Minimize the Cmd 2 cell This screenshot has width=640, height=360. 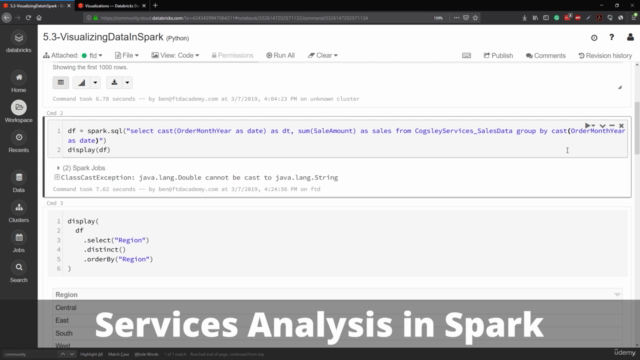(612, 126)
